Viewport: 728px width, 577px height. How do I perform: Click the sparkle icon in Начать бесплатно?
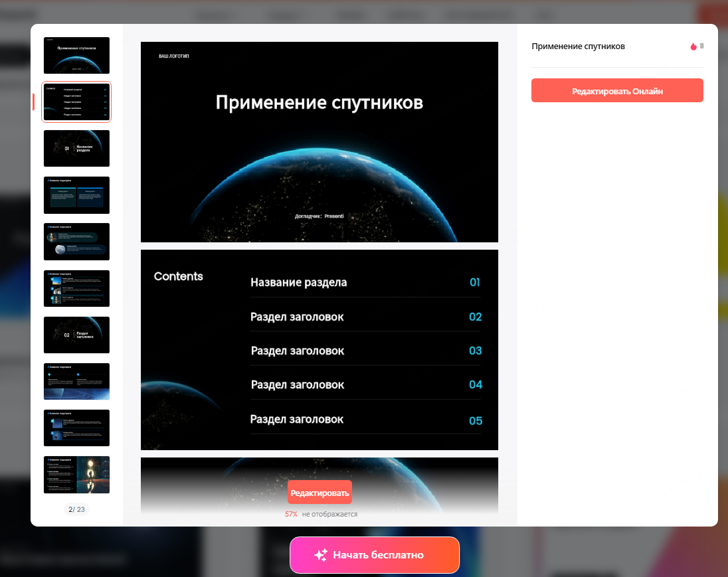pos(321,555)
